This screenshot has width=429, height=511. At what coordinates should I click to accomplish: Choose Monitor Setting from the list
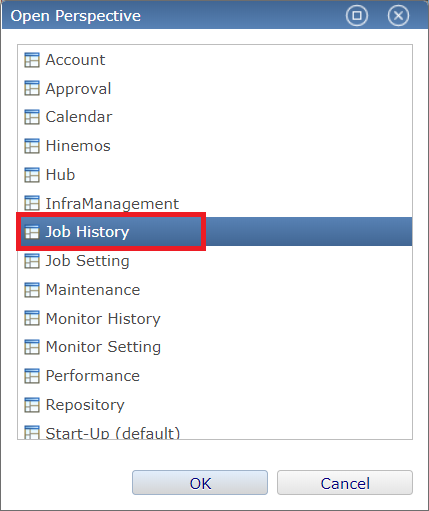(x=215, y=347)
